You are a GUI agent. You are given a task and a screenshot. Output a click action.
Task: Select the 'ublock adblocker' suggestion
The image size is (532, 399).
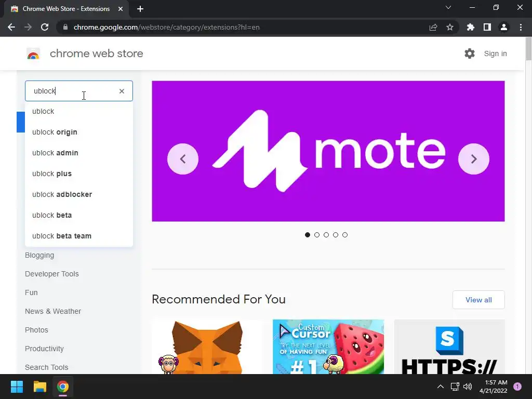coord(79,194)
